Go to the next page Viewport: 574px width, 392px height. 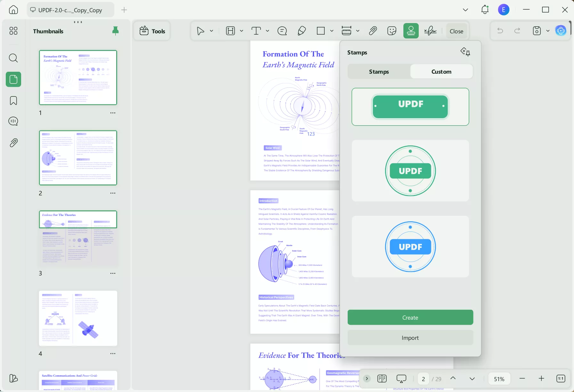[x=472, y=379]
